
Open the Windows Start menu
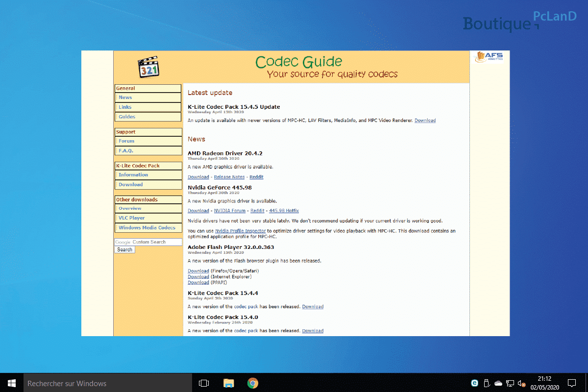tap(11, 383)
